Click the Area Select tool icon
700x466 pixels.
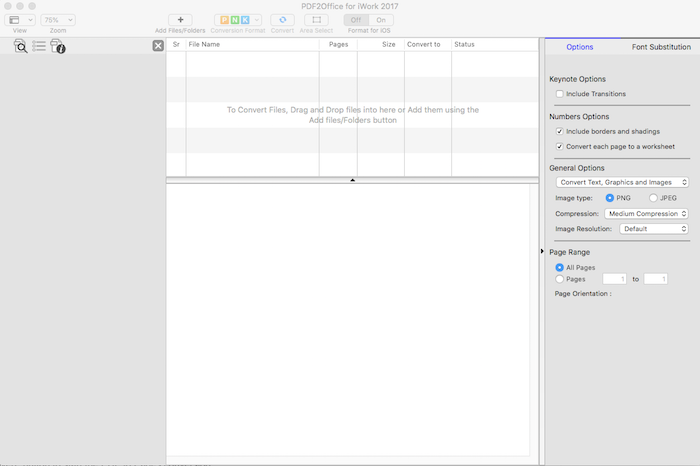point(317,20)
